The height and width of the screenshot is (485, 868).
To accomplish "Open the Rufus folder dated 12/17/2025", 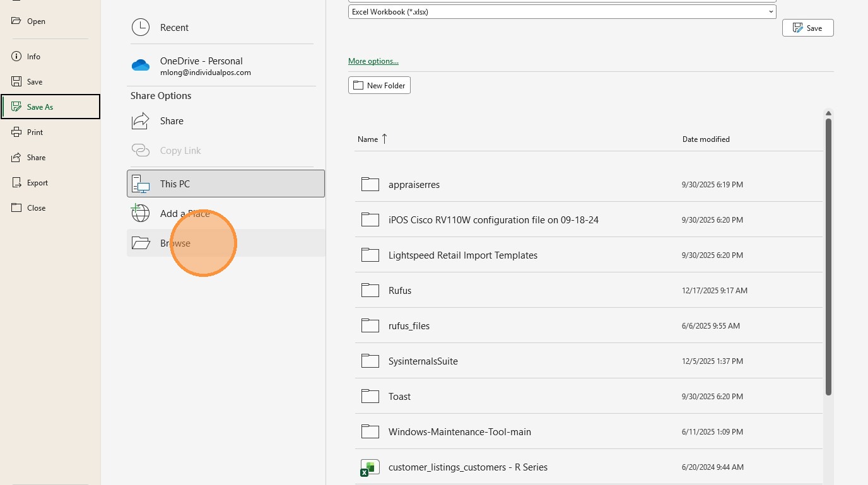I will point(589,290).
